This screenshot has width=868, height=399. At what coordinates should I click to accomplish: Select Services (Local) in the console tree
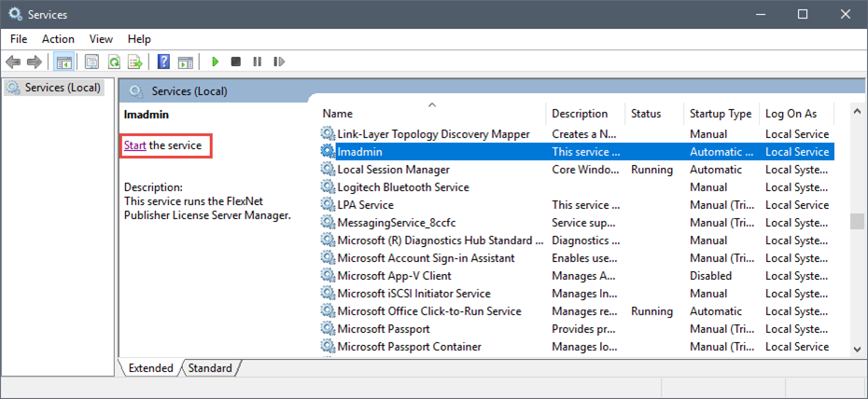[54, 88]
